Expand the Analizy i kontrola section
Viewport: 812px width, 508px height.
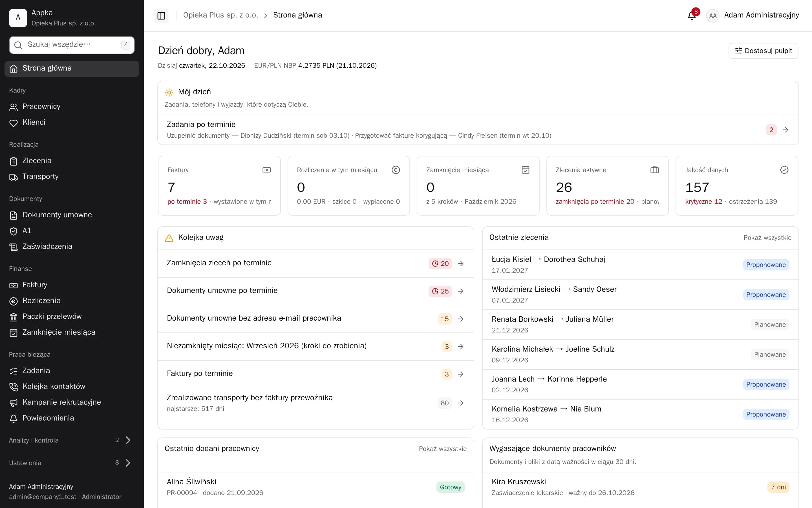click(x=70, y=440)
